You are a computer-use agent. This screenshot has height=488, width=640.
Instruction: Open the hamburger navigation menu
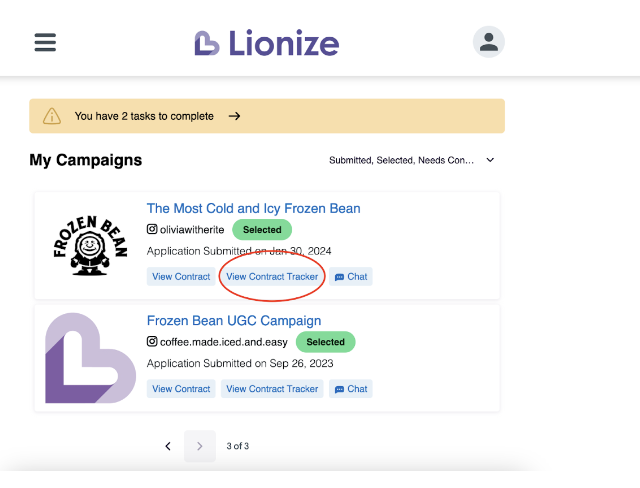click(45, 42)
